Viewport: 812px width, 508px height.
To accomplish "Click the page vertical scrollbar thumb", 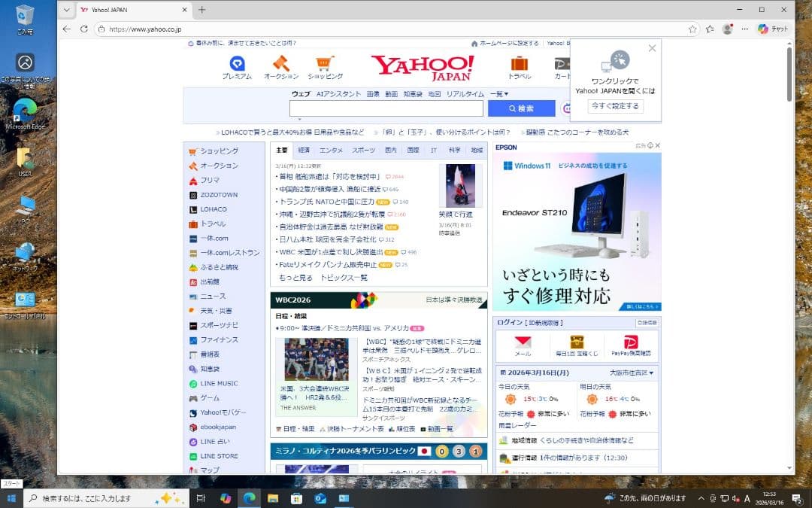I will 789,74.
